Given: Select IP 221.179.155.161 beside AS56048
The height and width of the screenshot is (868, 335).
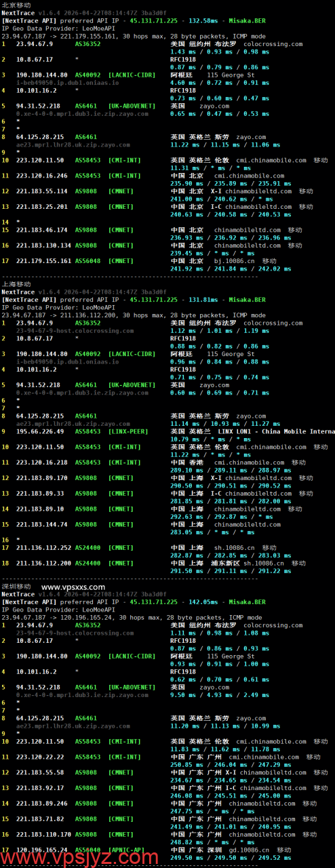Looking at the screenshot, I should (x=44, y=261).
